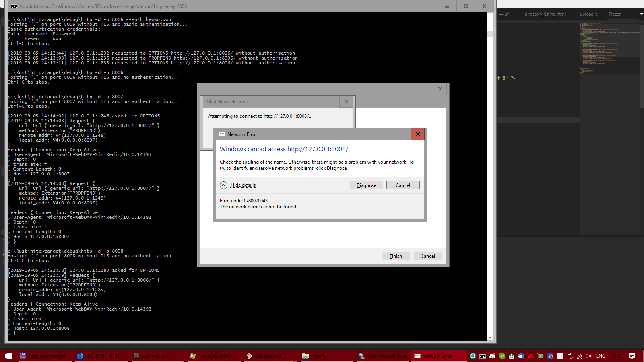The width and height of the screenshot is (644, 362).
Task: Open Total Commander from the taskbar
Action: (x=44, y=356)
